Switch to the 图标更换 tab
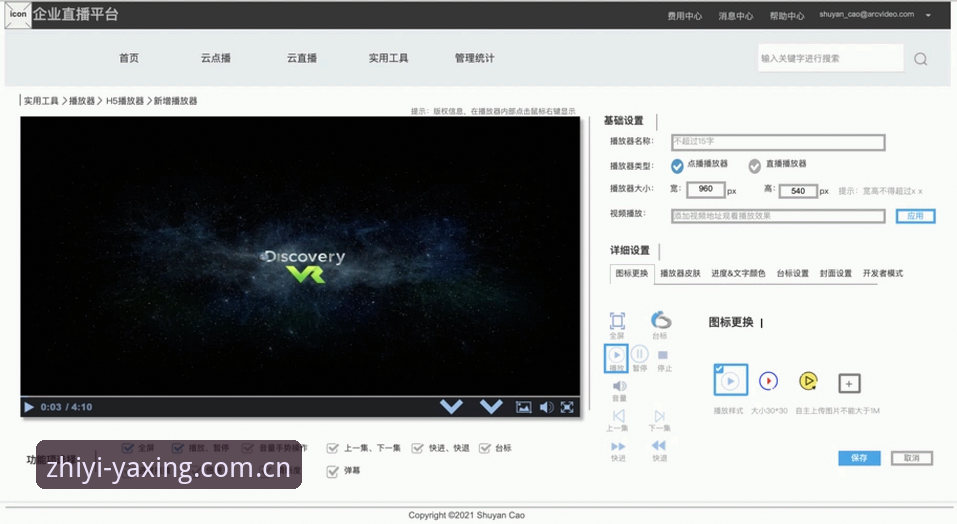The height and width of the screenshot is (524, 957). 632,273
